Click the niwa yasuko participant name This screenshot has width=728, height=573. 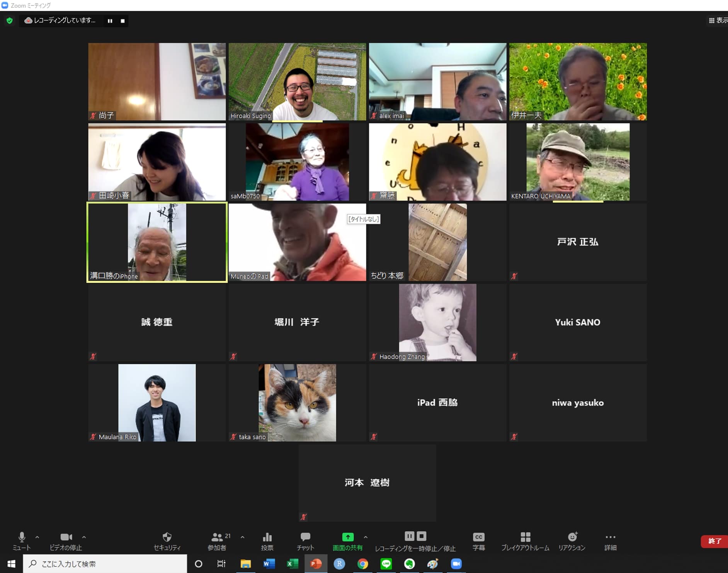coord(578,403)
